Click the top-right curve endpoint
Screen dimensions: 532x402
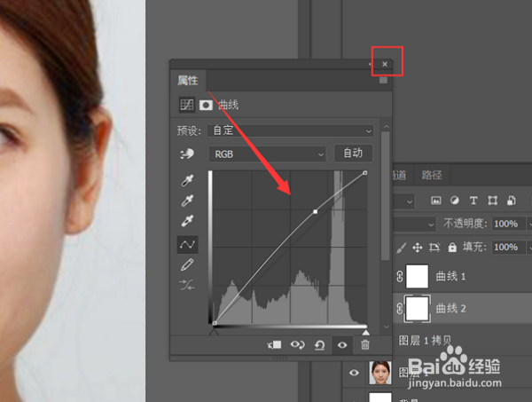point(364,173)
